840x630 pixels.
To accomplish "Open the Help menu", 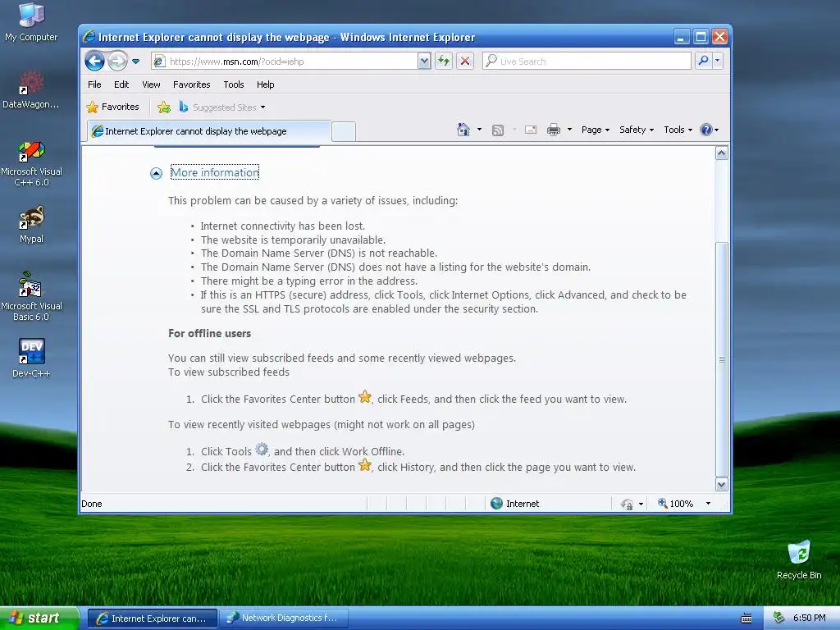I will 265,84.
